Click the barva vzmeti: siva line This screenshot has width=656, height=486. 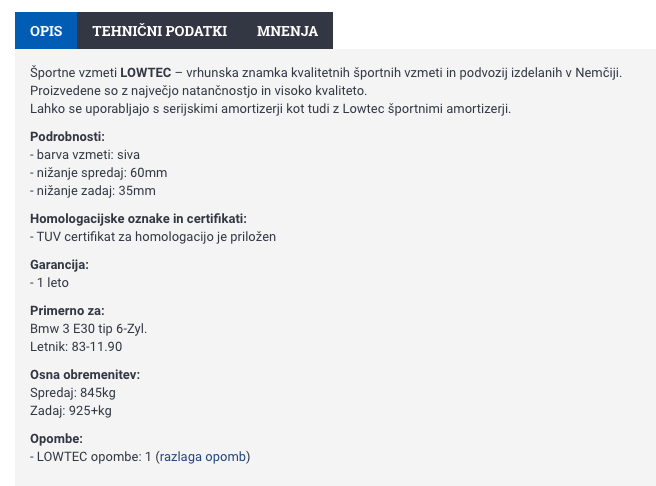click(x=85, y=155)
